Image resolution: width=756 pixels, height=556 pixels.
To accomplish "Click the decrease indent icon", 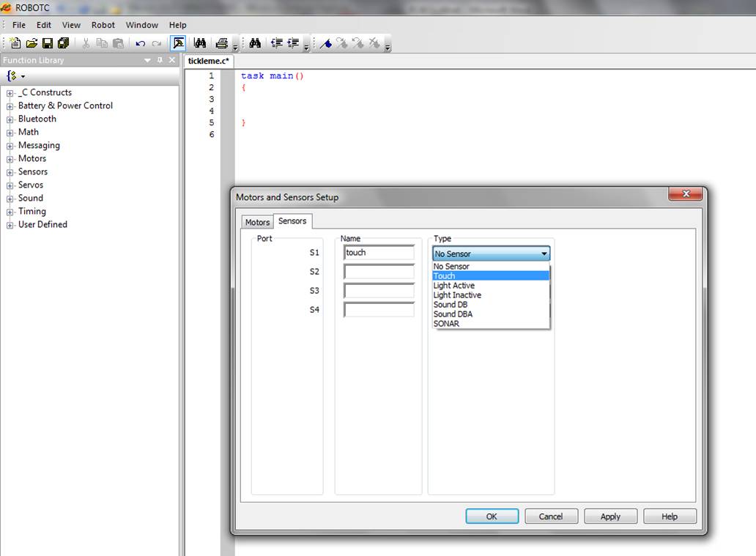I will pos(276,43).
